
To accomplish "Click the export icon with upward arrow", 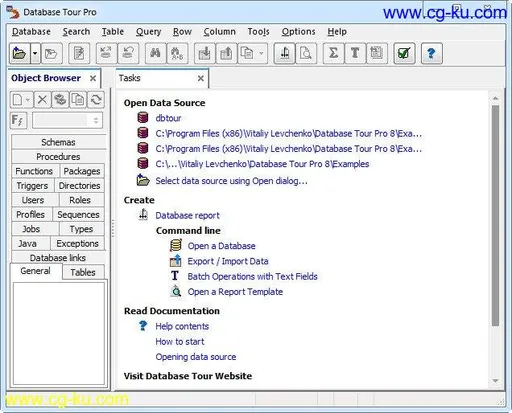I will (x=226, y=53).
